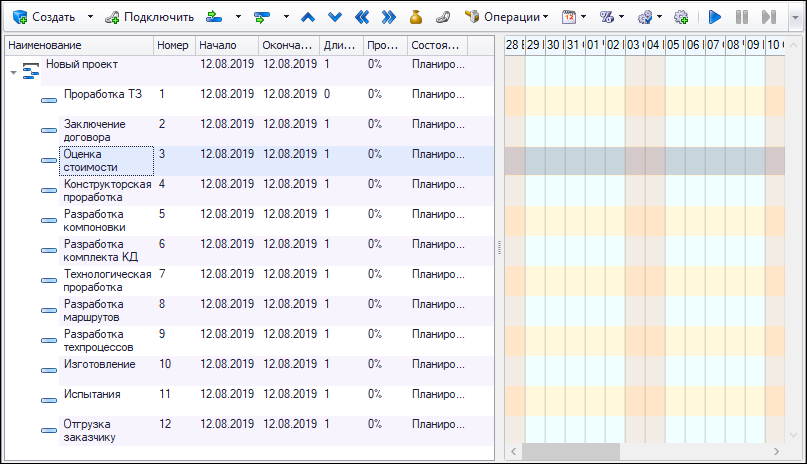The image size is (807, 464).
Task: Click the double left chevron outdent icon
Action: click(362, 17)
